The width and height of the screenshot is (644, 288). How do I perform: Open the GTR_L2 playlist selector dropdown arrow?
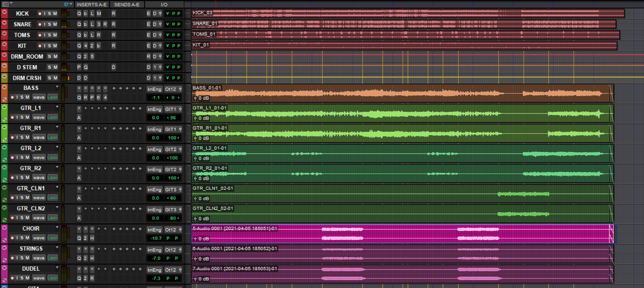57,147
